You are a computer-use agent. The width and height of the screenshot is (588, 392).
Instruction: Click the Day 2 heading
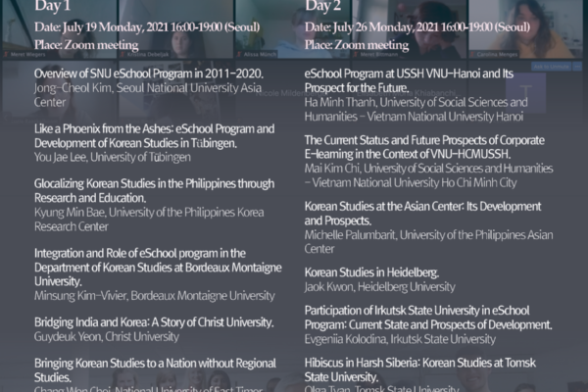pyautogui.click(x=322, y=6)
